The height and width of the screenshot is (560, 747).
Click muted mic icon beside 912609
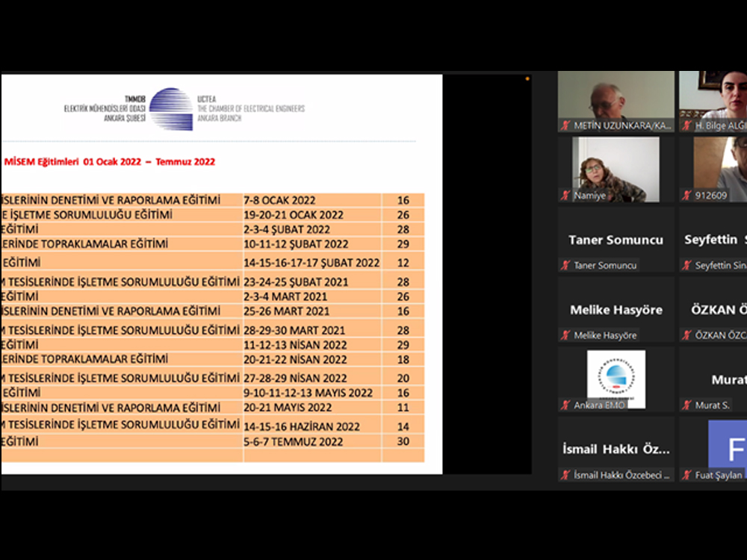coord(686,195)
